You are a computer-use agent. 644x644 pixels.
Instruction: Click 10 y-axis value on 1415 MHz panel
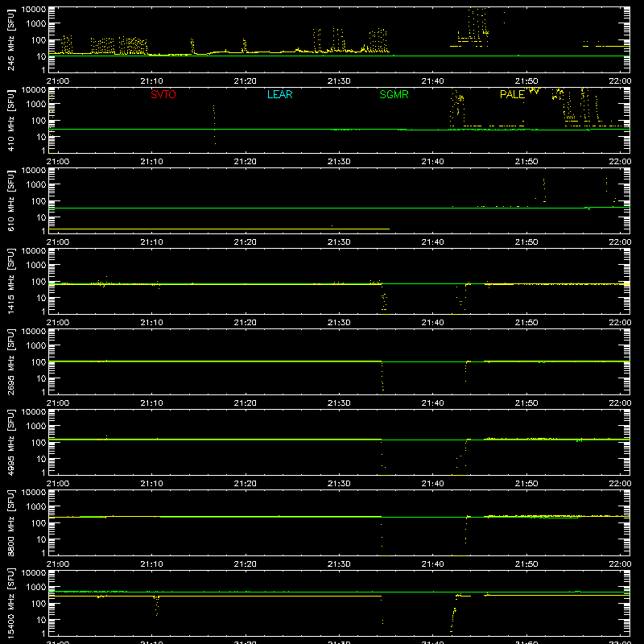41,298
